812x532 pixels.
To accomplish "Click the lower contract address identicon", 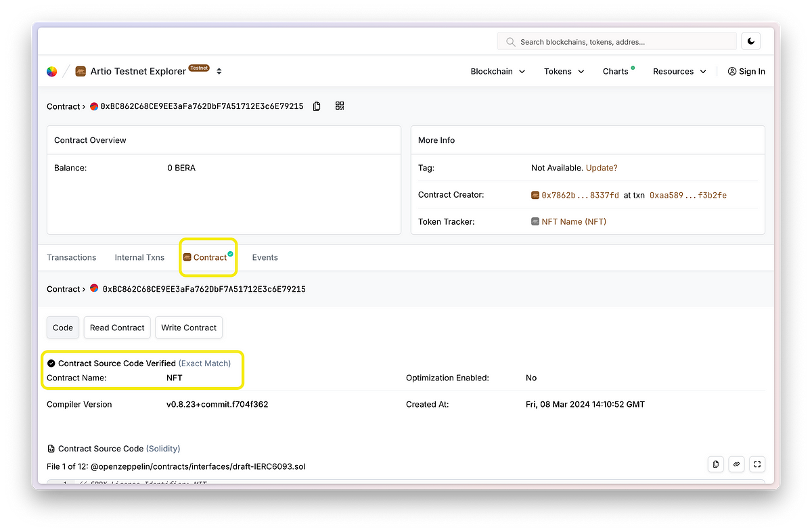I will 94,289.
